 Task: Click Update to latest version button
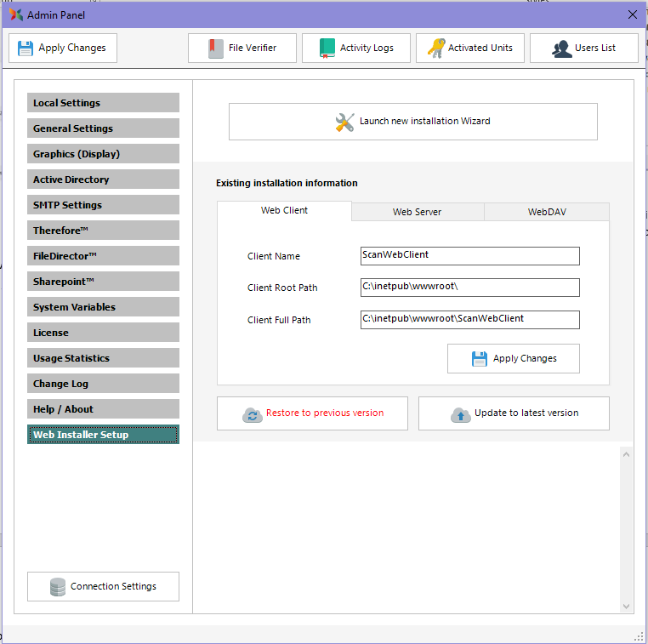(x=514, y=413)
